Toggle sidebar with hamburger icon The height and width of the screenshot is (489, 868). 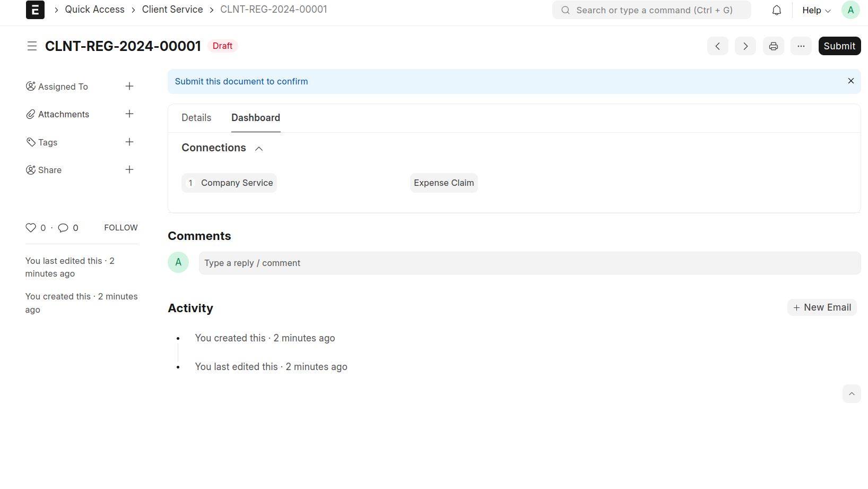click(x=32, y=46)
